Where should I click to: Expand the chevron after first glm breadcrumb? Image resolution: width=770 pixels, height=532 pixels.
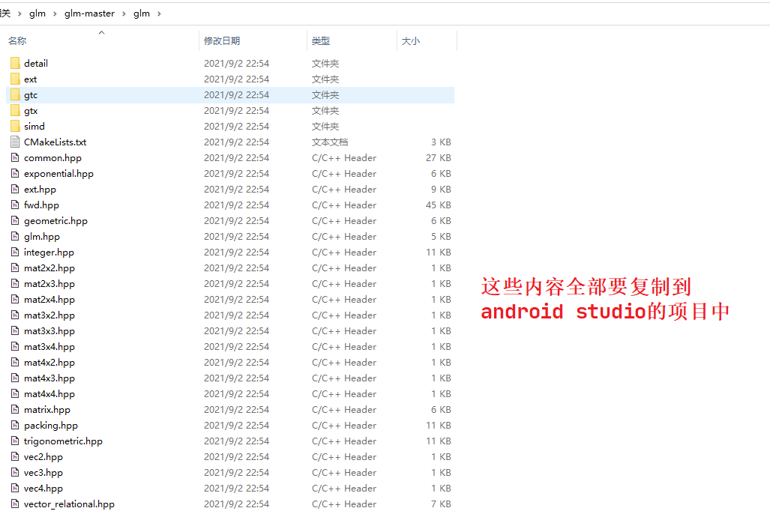pyautogui.click(x=55, y=13)
